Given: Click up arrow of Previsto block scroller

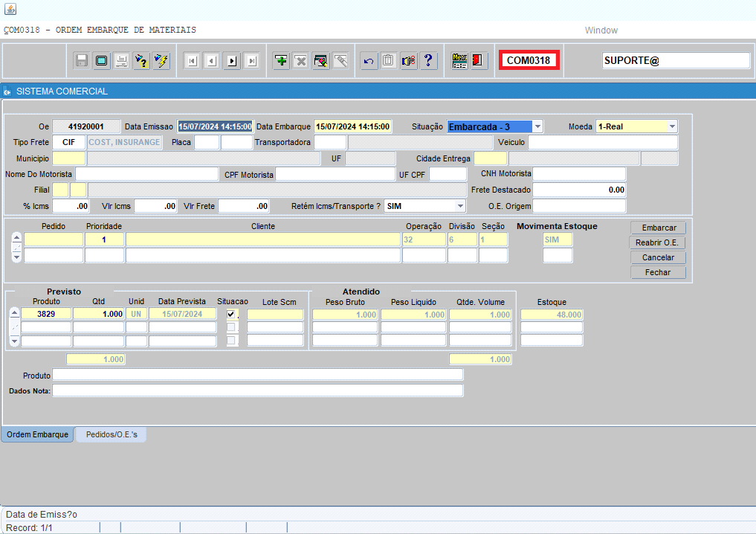Looking at the screenshot, I should click(14, 313).
